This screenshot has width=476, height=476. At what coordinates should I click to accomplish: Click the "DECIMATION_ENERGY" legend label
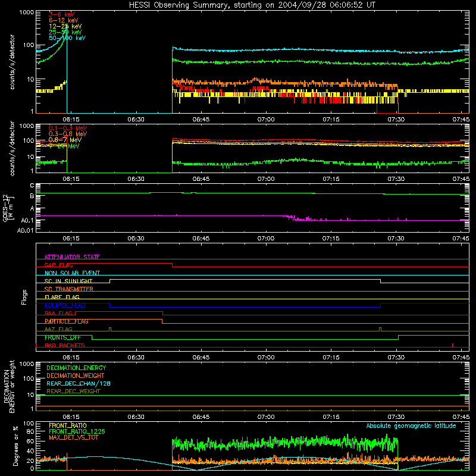[76, 368]
